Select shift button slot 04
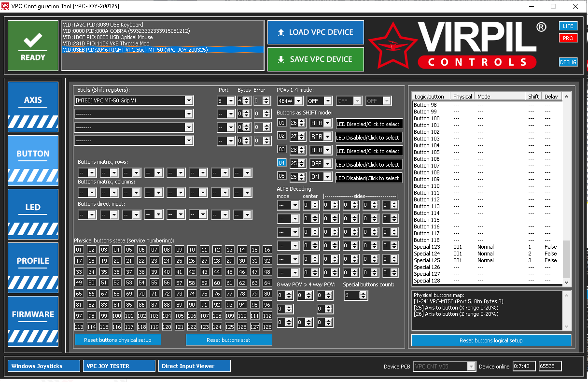Viewport: 588px width, 382px height. point(282,163)
